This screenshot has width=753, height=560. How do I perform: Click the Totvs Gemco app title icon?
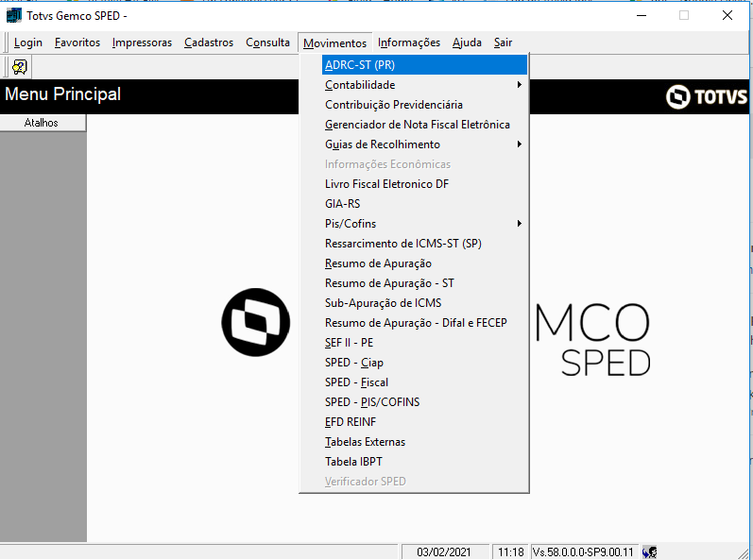14,15
